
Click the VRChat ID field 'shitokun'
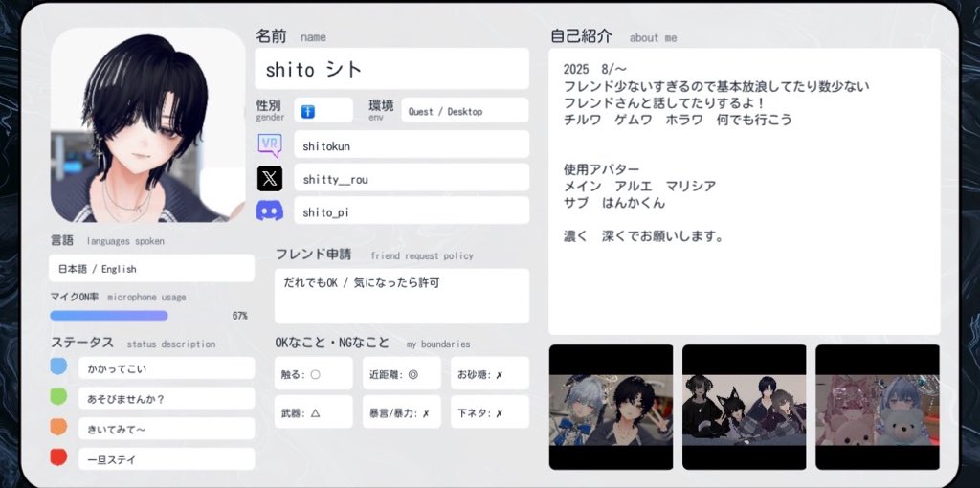(x=412, y=144)
